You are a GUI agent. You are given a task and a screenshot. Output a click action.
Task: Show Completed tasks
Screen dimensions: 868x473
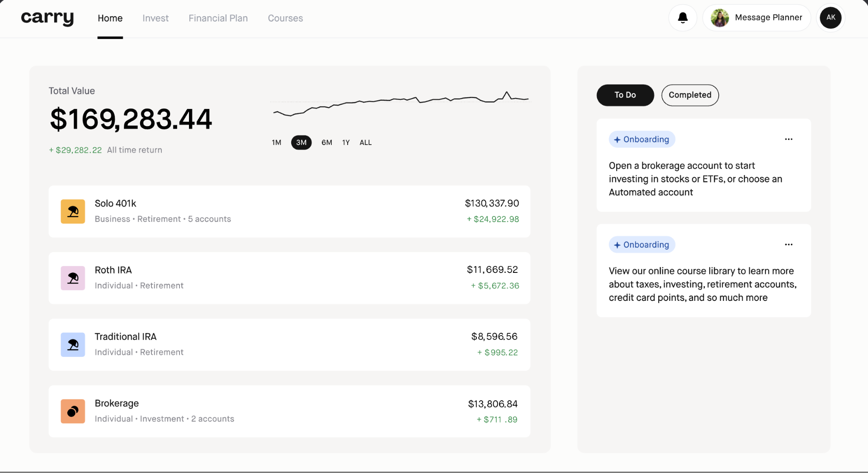pos(689,95)
